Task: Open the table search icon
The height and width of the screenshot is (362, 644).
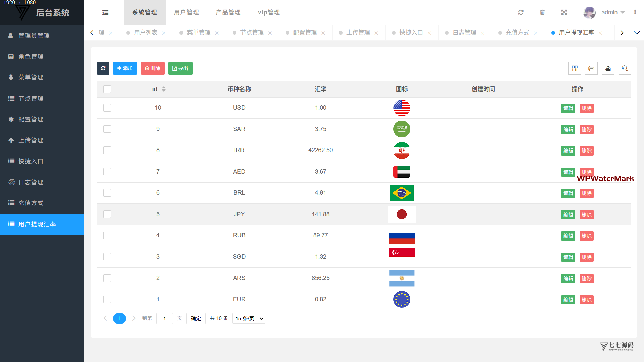Action: tap(625, 68)
